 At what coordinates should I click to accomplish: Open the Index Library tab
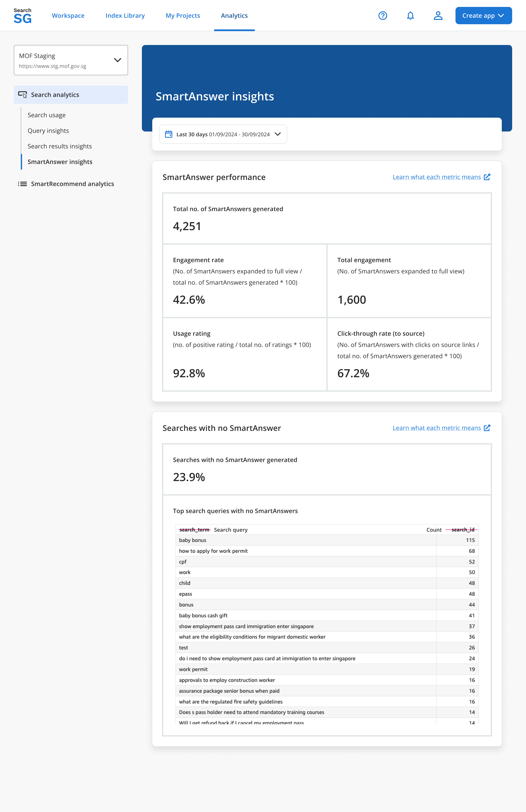coord(125,16)
